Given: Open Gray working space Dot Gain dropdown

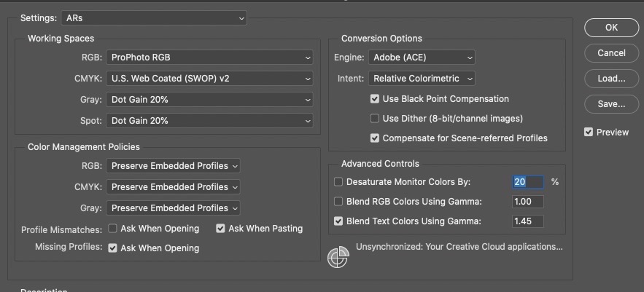Looking at the screenshot, I should (209, 100).
